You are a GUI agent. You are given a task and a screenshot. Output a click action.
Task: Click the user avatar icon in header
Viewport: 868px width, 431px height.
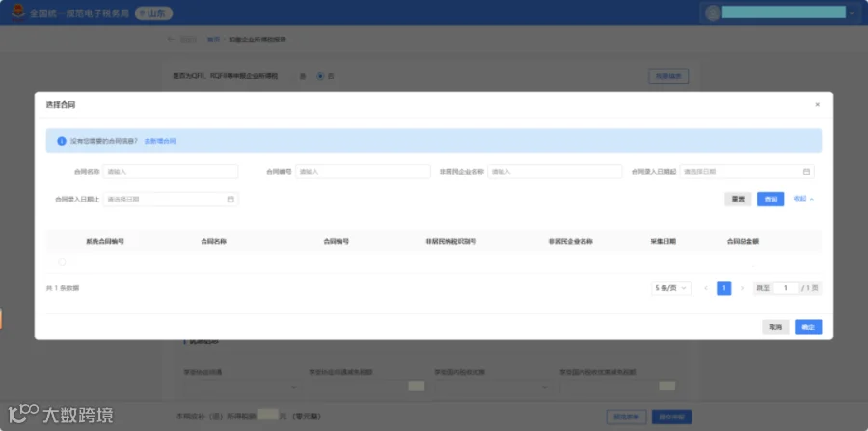(x=713, y=13)
